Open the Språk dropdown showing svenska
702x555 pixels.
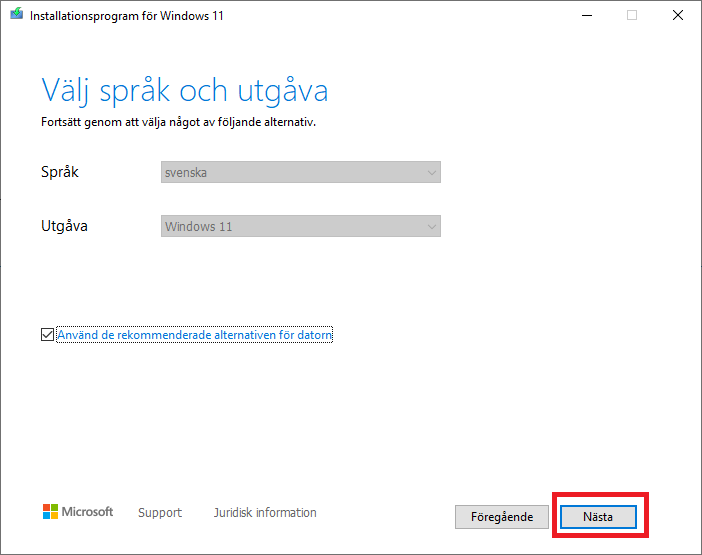coord(300,173)
